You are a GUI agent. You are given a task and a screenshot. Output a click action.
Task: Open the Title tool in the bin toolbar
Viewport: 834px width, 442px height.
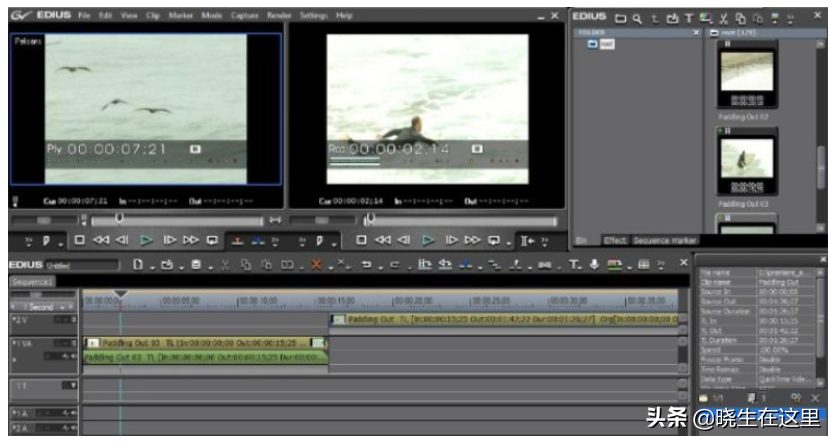[689, 19]
